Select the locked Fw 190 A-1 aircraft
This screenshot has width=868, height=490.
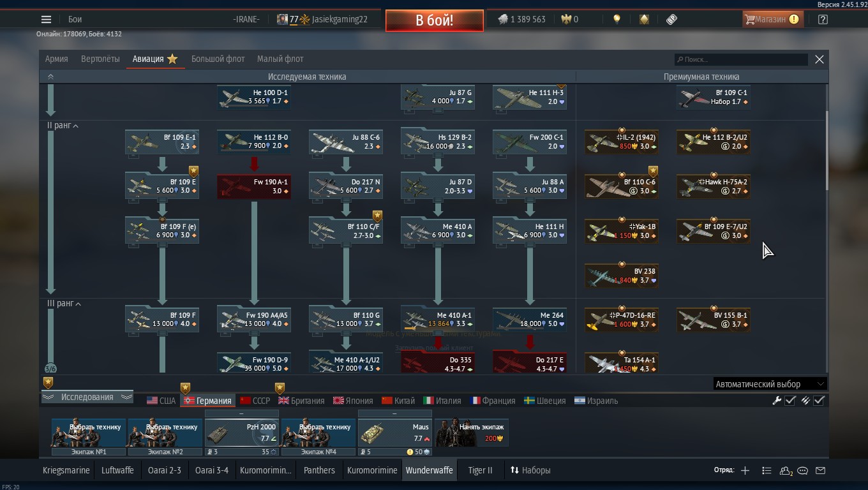(x=254, y=186)
